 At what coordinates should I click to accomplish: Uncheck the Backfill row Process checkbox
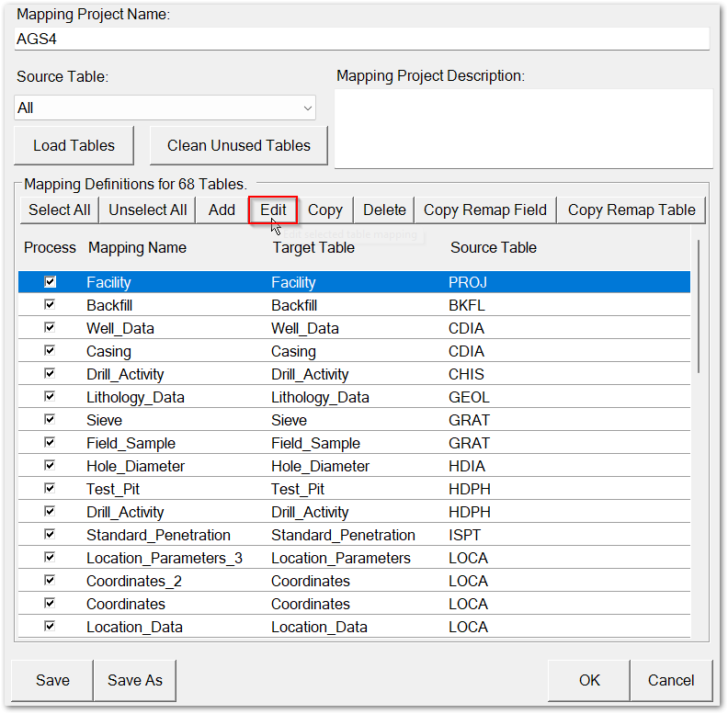[50, 304]
